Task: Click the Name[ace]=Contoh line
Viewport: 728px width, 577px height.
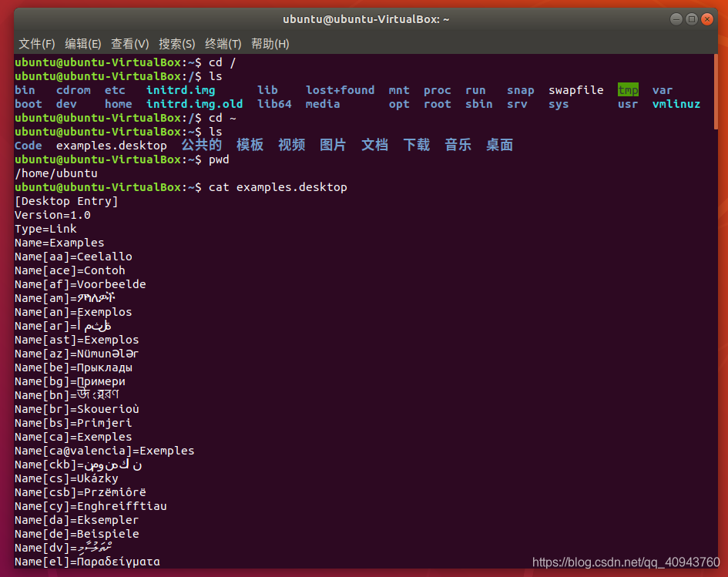Action: (x=69, y=270)
